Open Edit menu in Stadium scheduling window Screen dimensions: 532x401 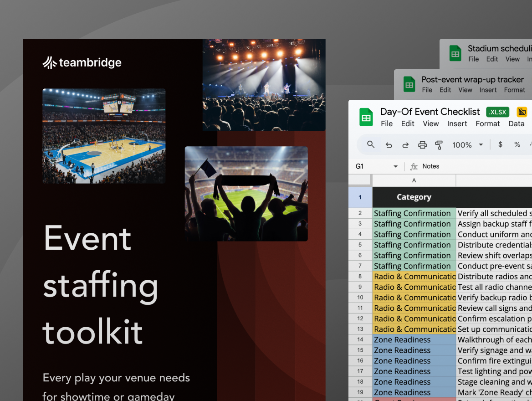click(x=492, y=59)
